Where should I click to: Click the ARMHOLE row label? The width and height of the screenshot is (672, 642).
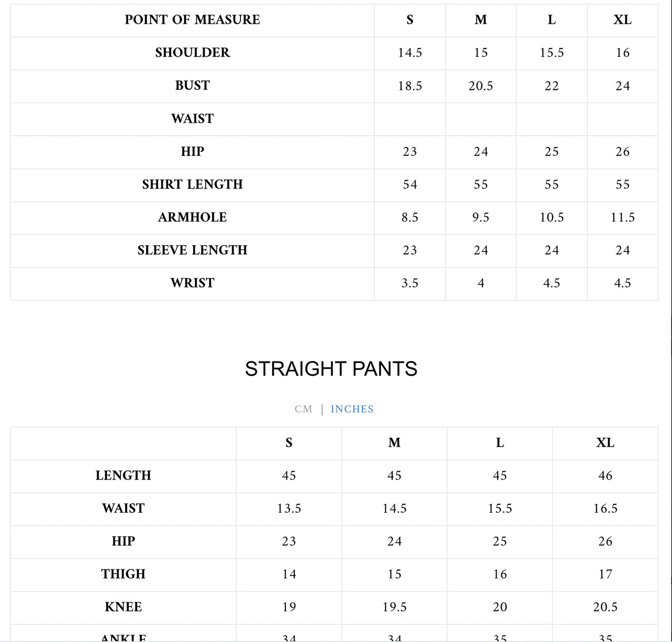point(193,217)
